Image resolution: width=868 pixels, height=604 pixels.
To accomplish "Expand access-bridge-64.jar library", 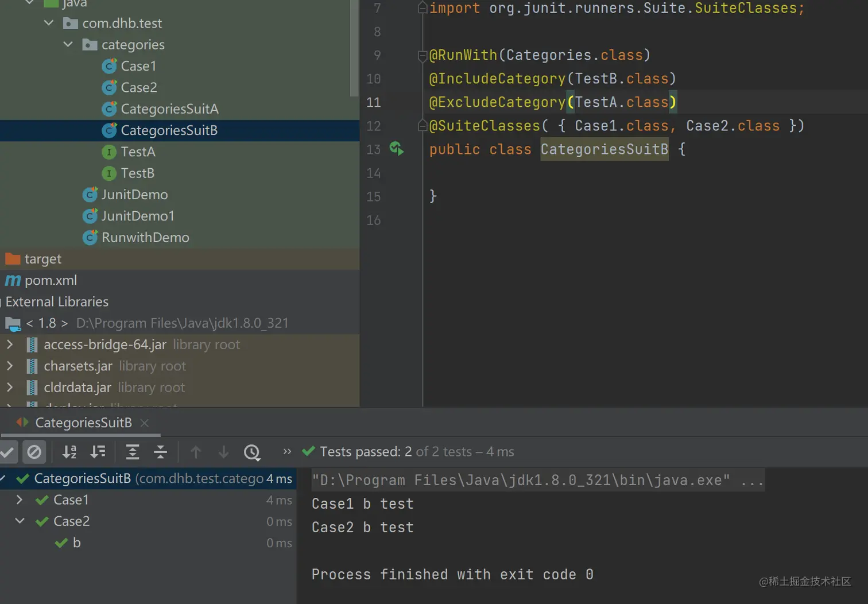I will click(x=10, y=344).
